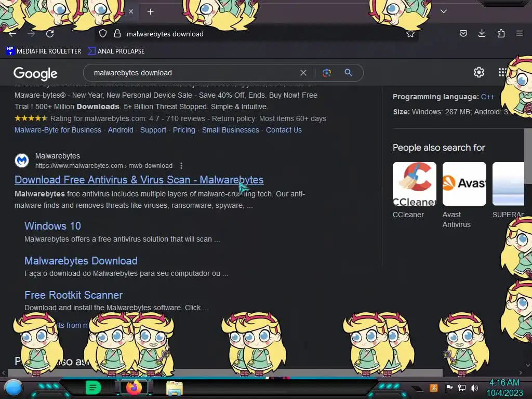Open the ANAL PROLAPSE bookmark
Screen dimensions: 532x399
[116, 51]
